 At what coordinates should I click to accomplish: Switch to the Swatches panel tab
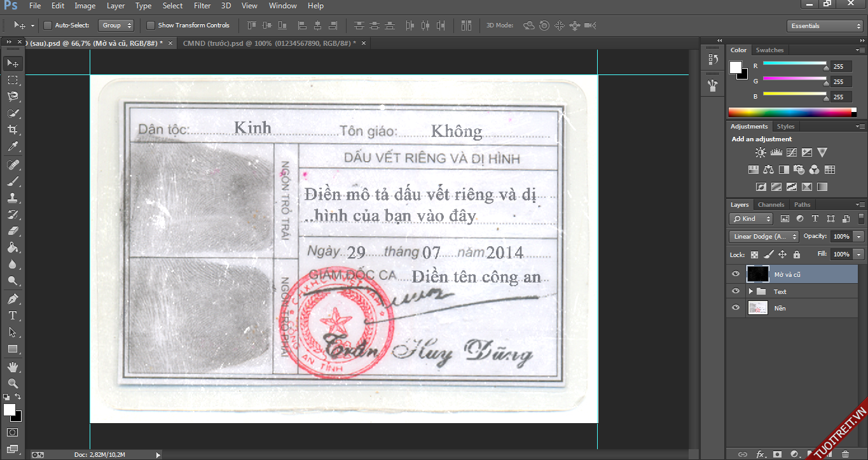[x=769, y=50]
